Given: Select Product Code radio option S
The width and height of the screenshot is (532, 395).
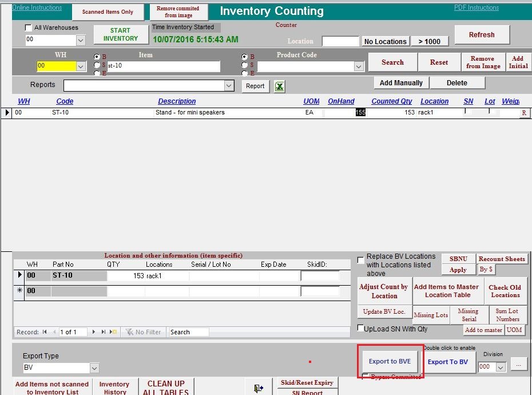Looking at the screenshot, I should 245,65.
